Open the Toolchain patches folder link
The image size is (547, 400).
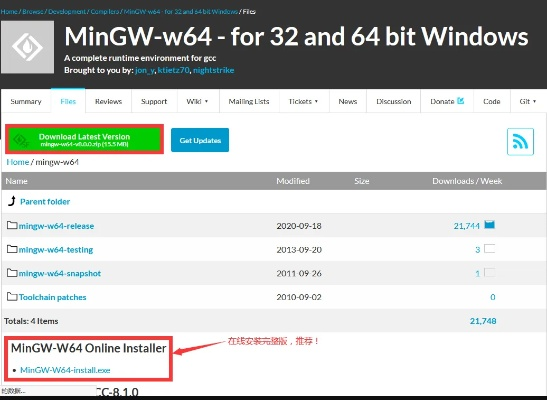click(52, 297)
